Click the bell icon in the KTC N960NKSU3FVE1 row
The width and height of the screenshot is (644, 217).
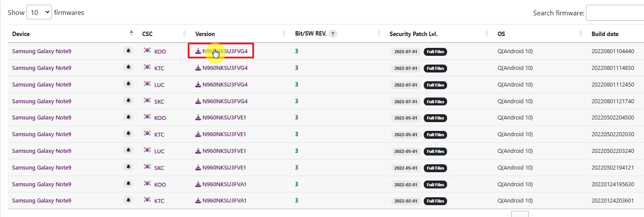[x=128, y=134]
